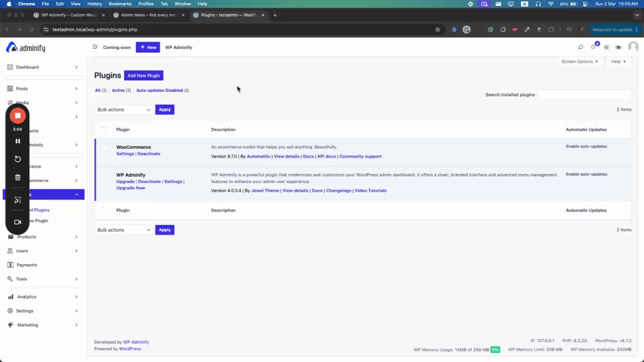Click the Marketing megaphone icon
Image resolution: width=644 pixels, height=362 pixels.
[10, 325]
